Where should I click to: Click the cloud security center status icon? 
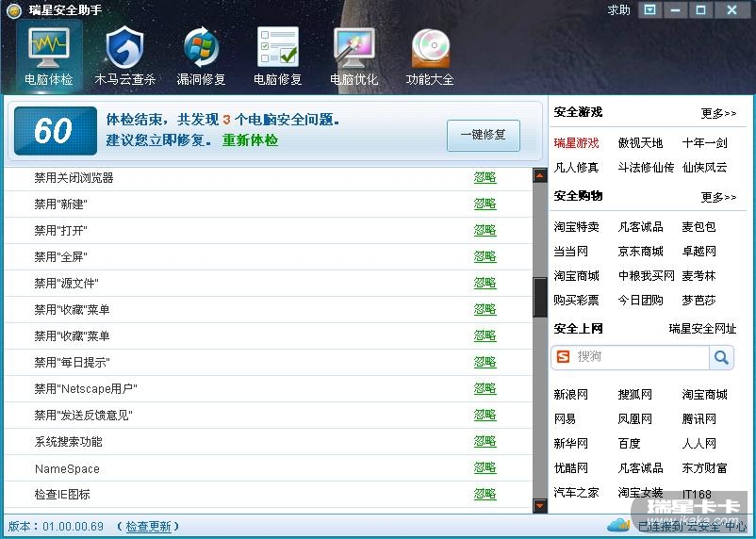[619, 525]
